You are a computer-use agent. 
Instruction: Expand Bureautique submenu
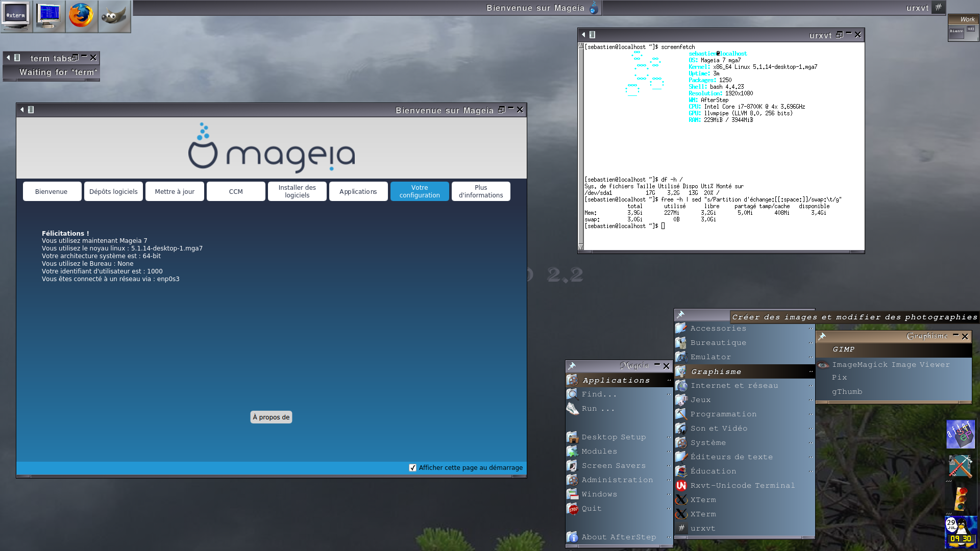click(744, 343)
